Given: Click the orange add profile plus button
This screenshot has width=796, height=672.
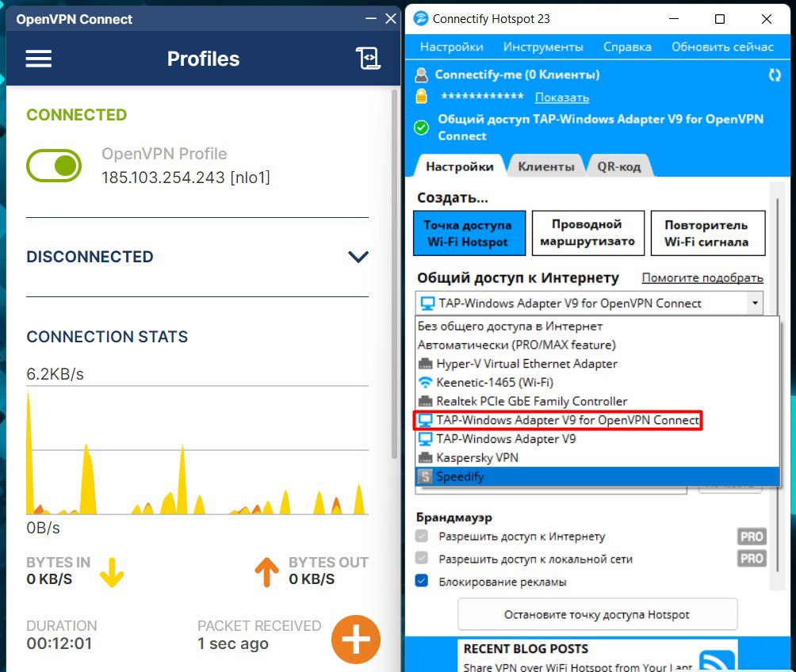Looking at the screenshot, I should tap(356, 639).
